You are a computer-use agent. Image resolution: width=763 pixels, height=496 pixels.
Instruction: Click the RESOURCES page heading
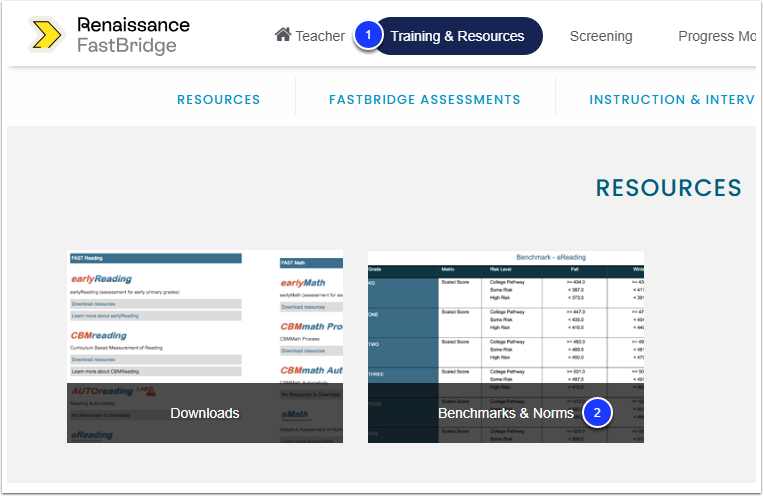(669, 188)
